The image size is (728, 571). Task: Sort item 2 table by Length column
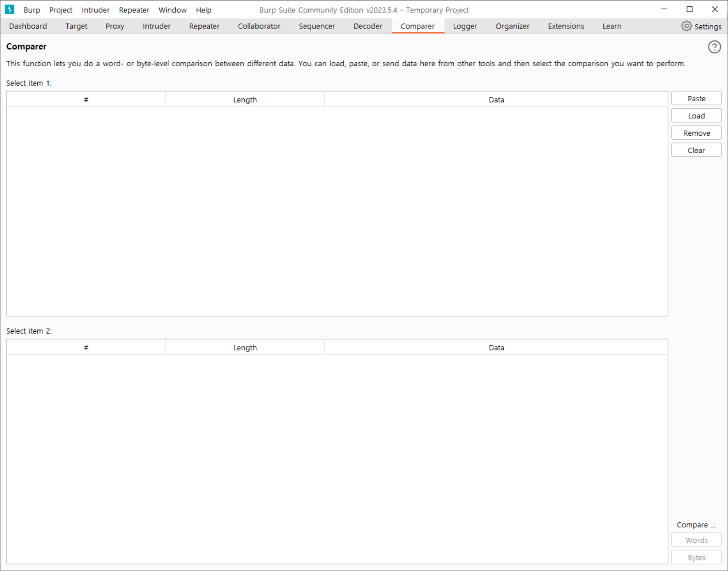pyautogui.click(x=245, y=347)
